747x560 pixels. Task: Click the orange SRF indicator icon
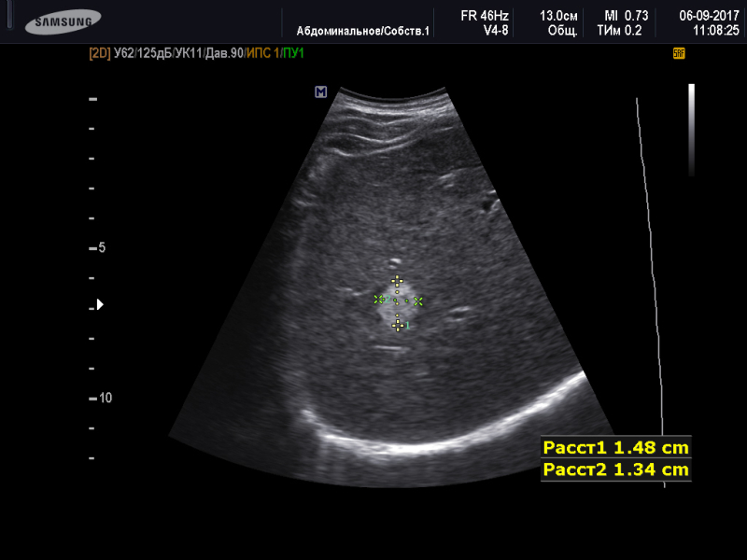[x=679, y=53]
